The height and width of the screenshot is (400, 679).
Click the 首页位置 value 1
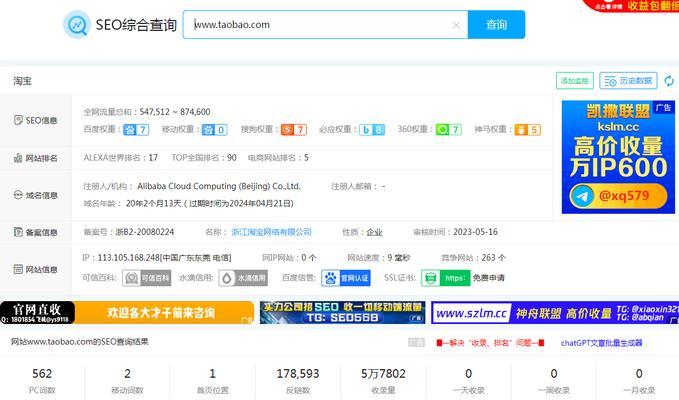pos(212,373)
